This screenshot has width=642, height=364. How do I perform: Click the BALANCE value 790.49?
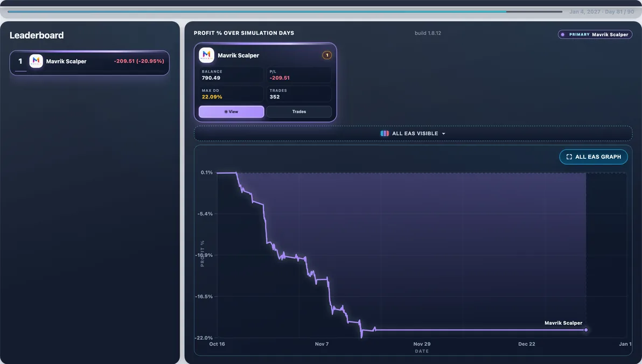coord(211,78)
